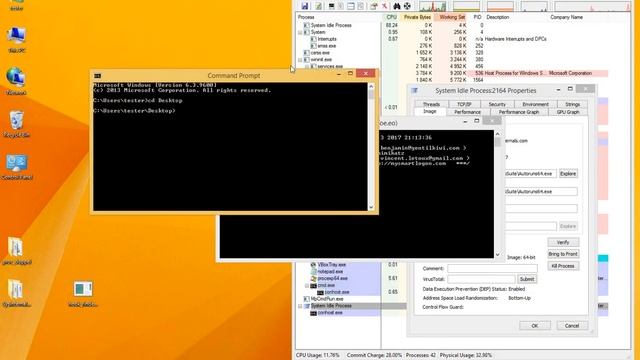Open Find with the binoculars toolbar icon
640x360 pixels.
[x=397, y=6]
